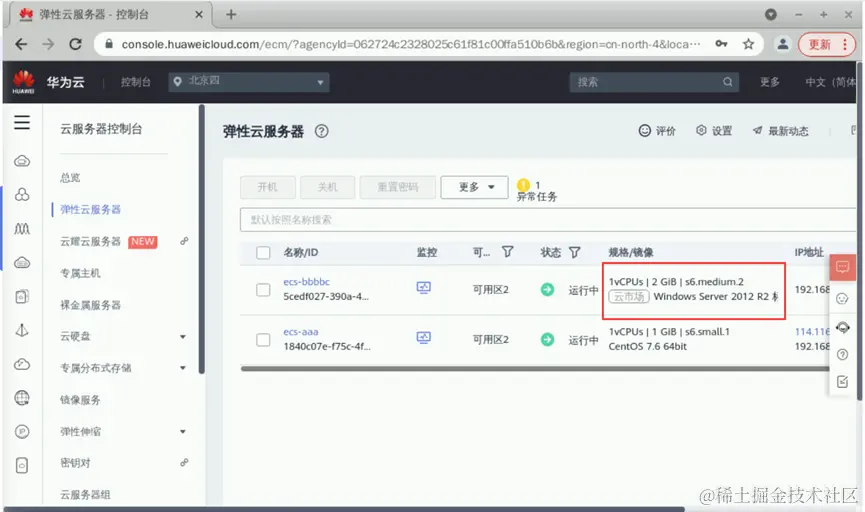The height and width of the screenshot is (512, 865).
Task: Click the sidebar vertical scrollbar
Action: pyautogui.click(x=202, y=239)
